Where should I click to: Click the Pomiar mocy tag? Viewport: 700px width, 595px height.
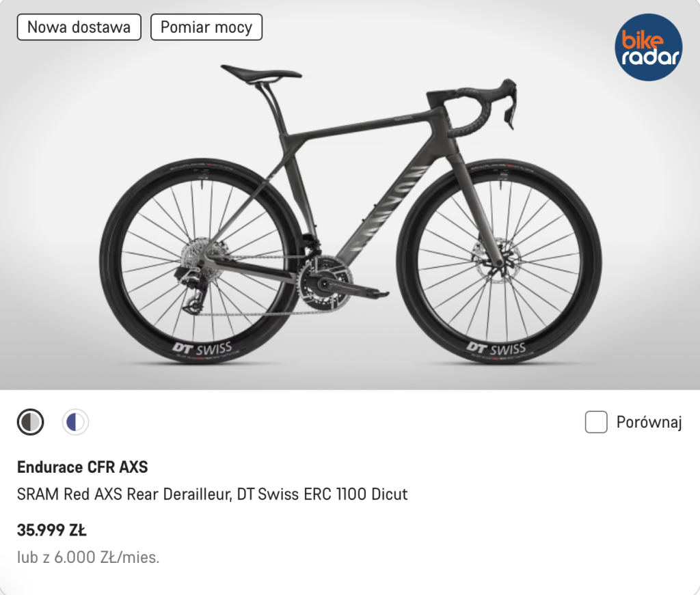(x=206, y=27)
